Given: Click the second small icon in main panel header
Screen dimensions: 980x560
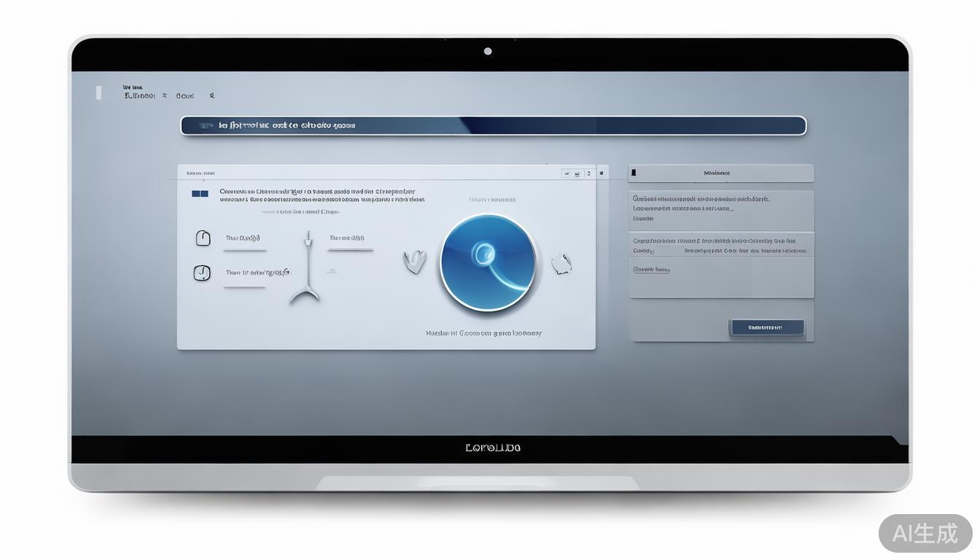Looking at the screenshot, I should coord(577,174).
